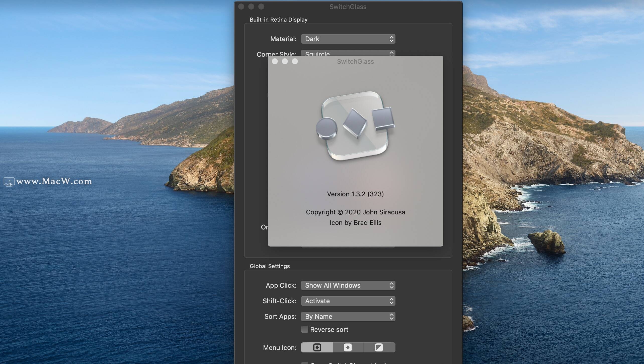
Task: Expand the Shift-Click dropdown showing Activate
Action: 348,301
